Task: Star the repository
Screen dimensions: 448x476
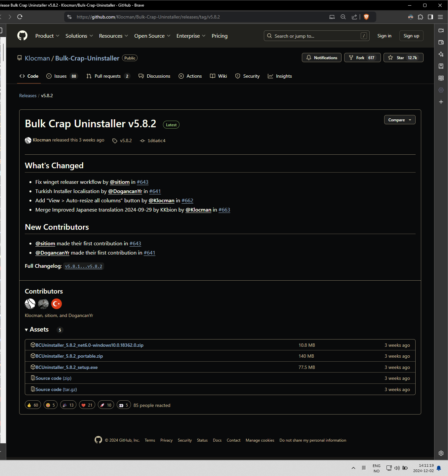Action: pyautogui.click(x=403, y=58)
